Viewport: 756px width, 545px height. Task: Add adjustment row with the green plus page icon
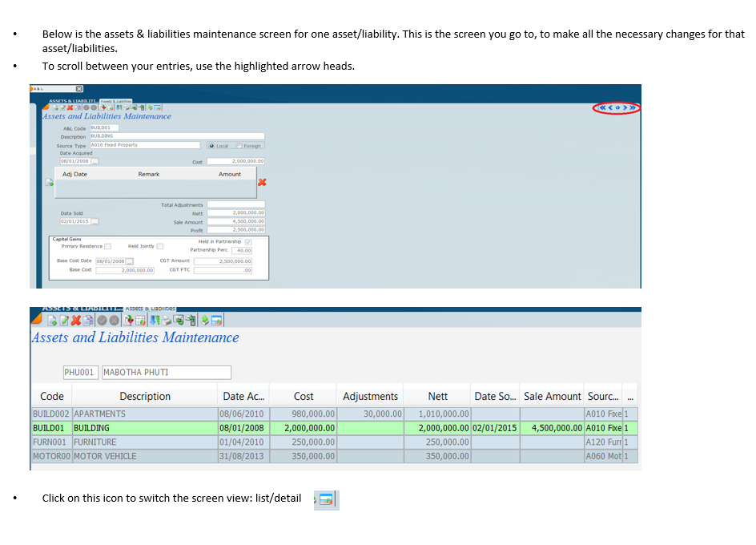[x=48, y=182]
